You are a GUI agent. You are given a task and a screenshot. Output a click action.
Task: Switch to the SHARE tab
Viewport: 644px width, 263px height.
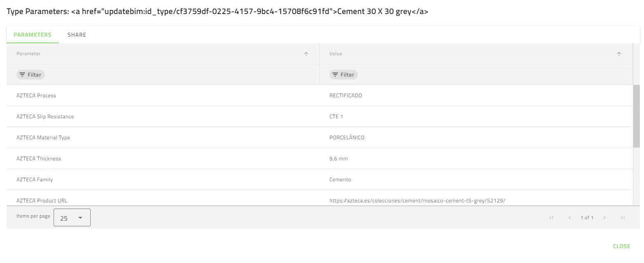[77, 35]
